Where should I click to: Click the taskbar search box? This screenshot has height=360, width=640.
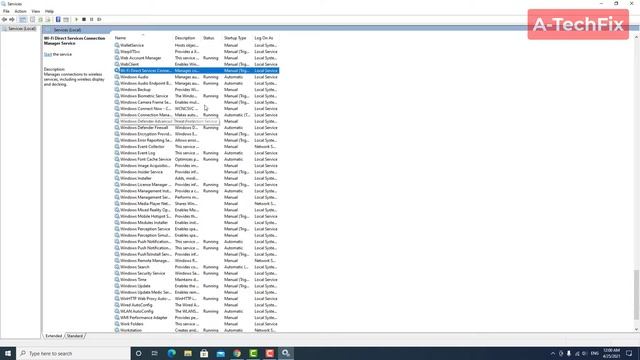[73, 353]
